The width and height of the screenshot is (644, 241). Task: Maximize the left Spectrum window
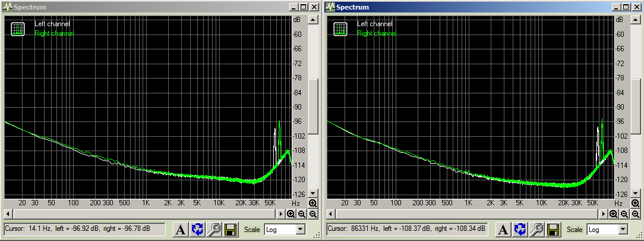tap(303, 7)
